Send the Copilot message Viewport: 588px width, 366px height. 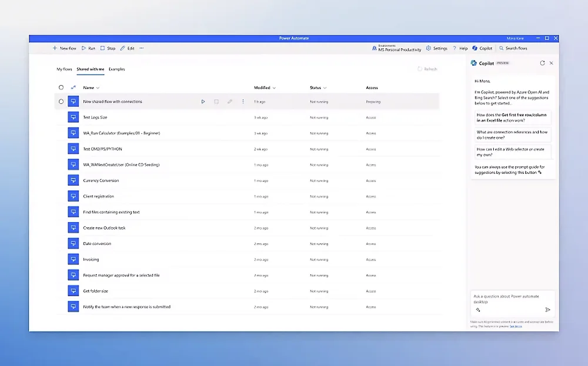point(547,310)
